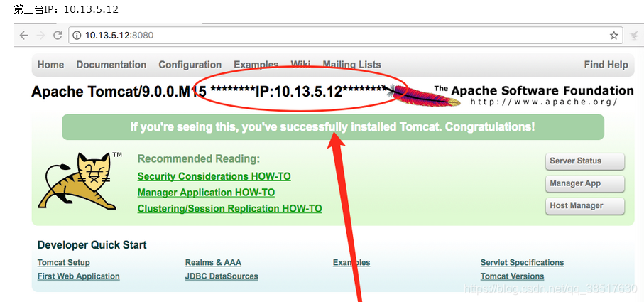Open Find Help in the nav bar
644x302 pixels.
coord(606,65)
